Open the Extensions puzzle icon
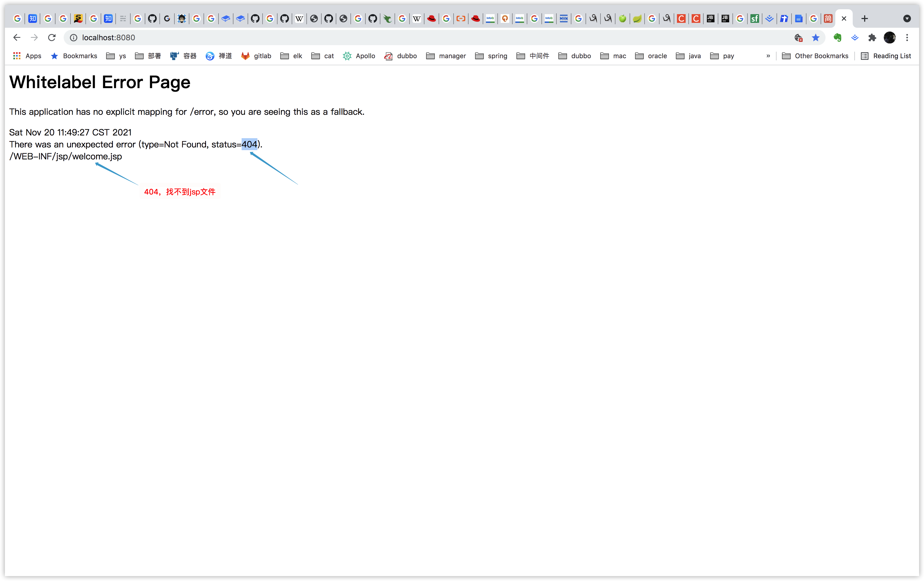The image size is (924, 581). click(x=872, y=38)
